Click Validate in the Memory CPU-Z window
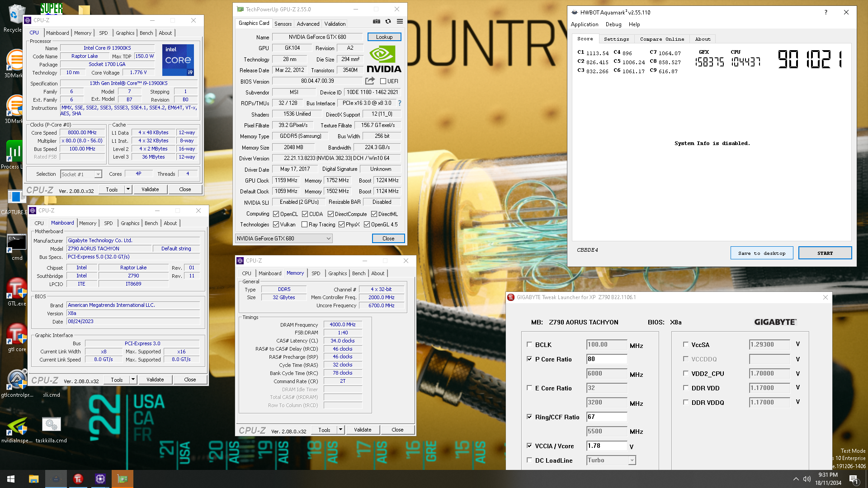The height and width of the screenshot is (488, 868). point(363,430)
